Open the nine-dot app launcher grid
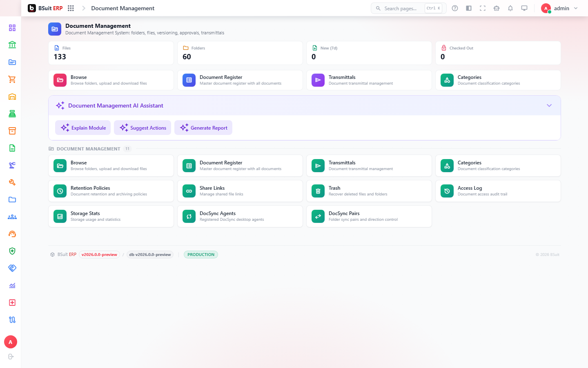588x368 pixels. 71,8
